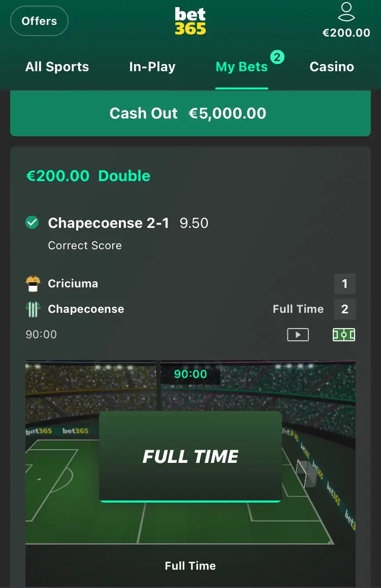The height and width of the screenshot is (588, 381).
Task: Open the live stream video icon
Action: coord(298,335)
